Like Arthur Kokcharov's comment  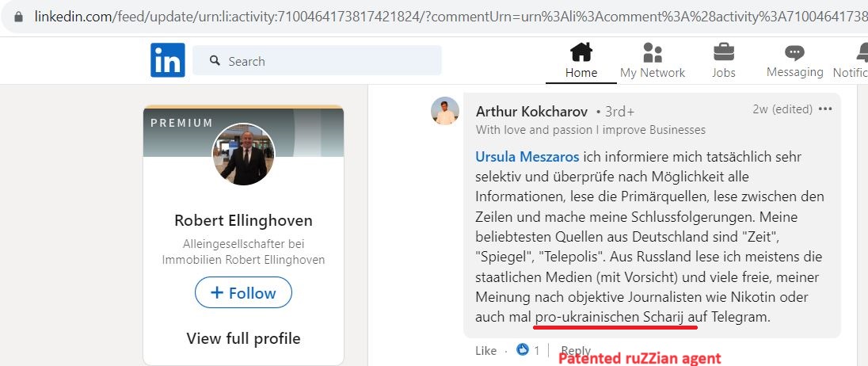tap(486, 350)
